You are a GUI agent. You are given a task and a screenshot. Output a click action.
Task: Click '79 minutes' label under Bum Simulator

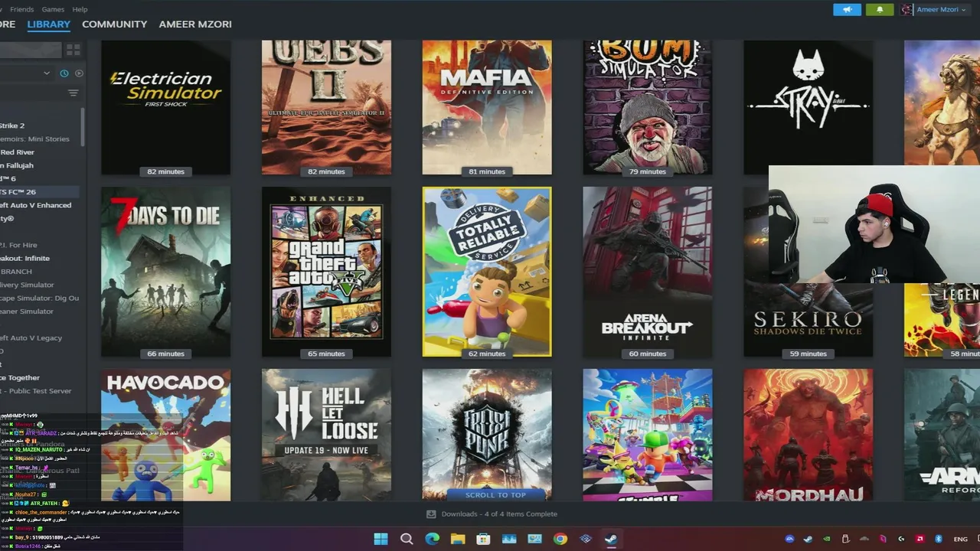(x=648, y=171)
